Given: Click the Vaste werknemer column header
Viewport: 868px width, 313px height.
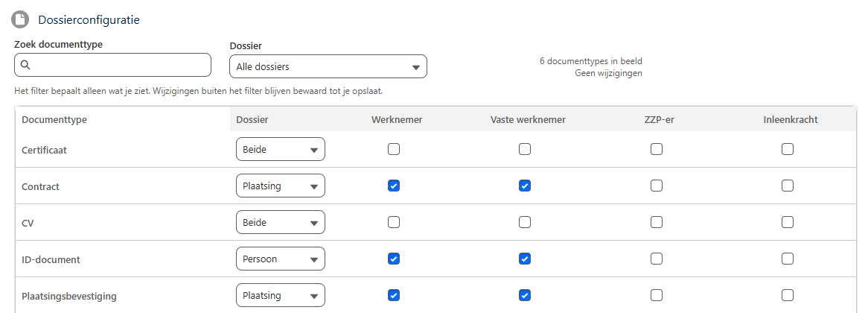Looking at the screenshot, I should click(x=528, y=120).
